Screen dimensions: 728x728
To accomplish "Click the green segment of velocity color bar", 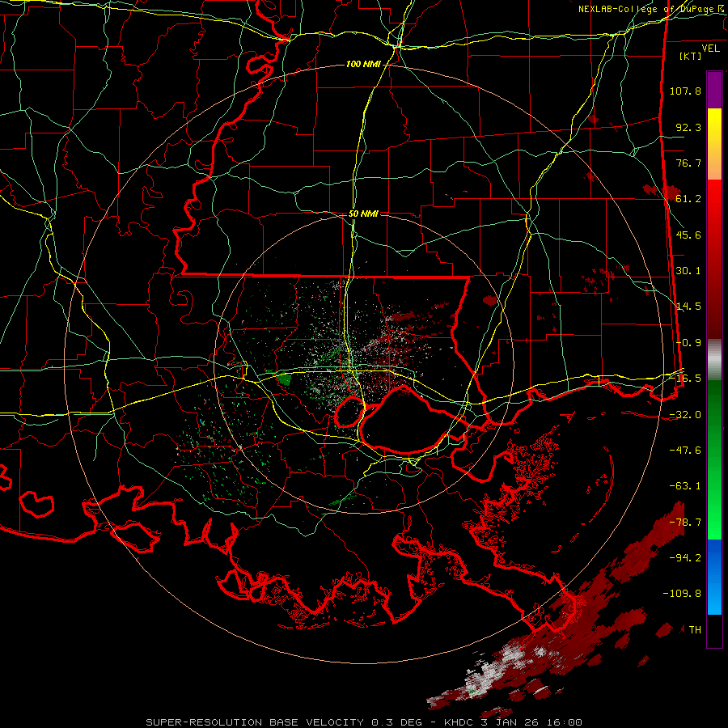I will pyautogui.click(x=714, y=459).
